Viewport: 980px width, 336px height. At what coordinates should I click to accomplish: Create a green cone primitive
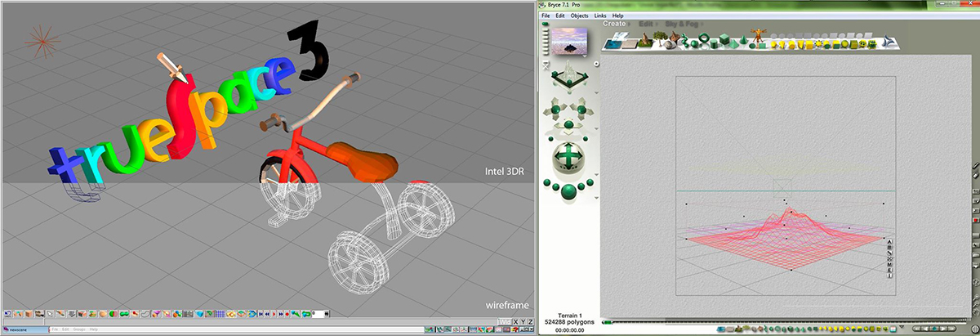[743, 39]
